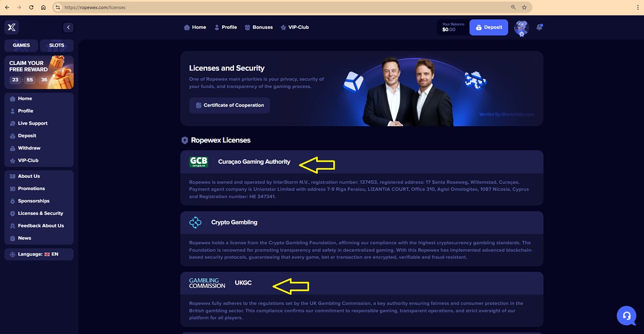This screenshot has height=334, width=644.
Task: Bookmark this page with the star icon
Action: (524, 8)
